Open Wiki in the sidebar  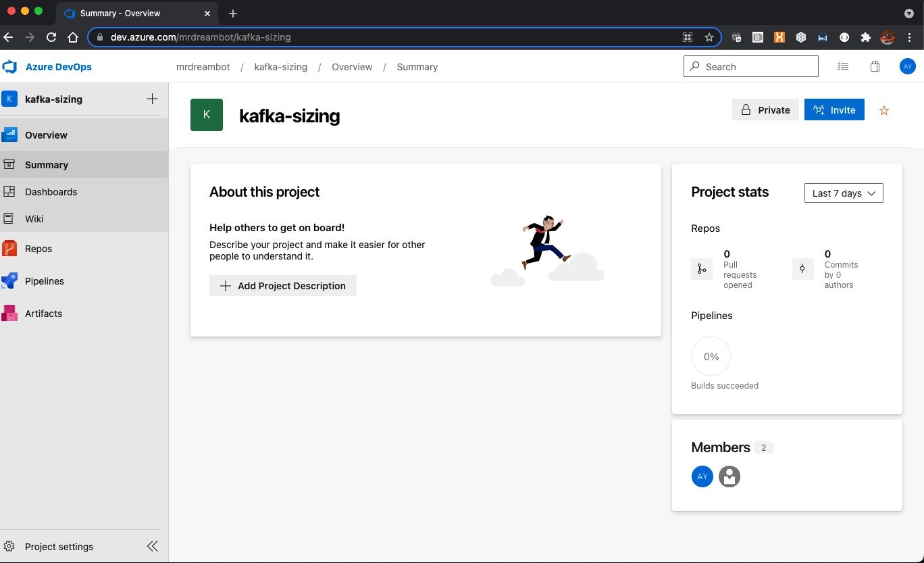click(84, 218)
